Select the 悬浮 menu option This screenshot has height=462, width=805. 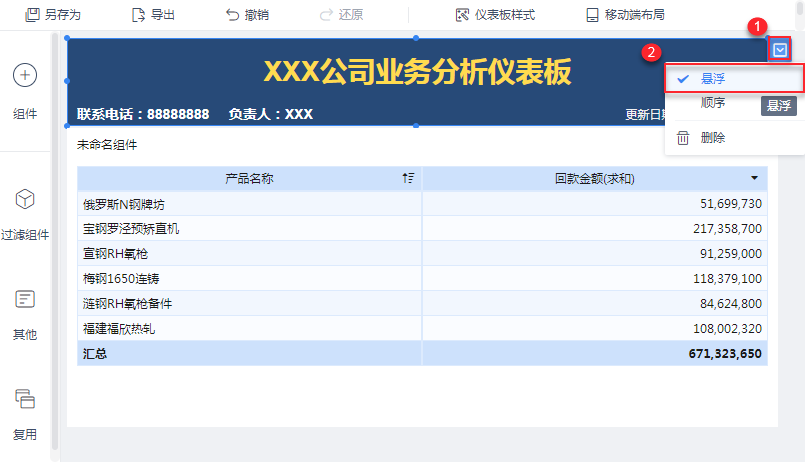734,79
